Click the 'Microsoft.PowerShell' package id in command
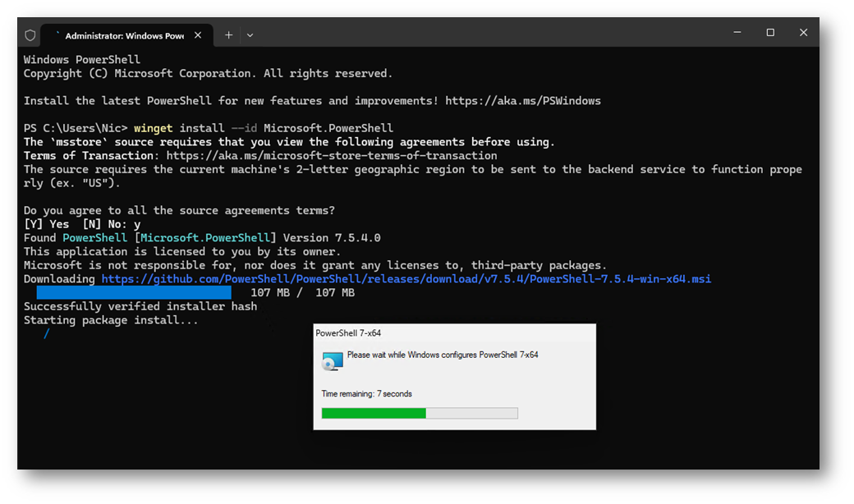Image resolution: width=854 pixels, height=504 pixels. [x=328, y=128]
